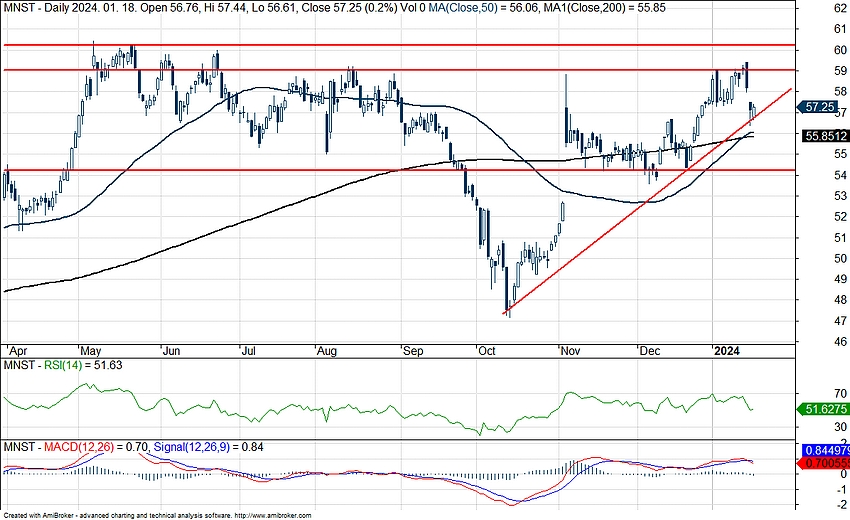Click the October low candle near 47

coord(508,308)
